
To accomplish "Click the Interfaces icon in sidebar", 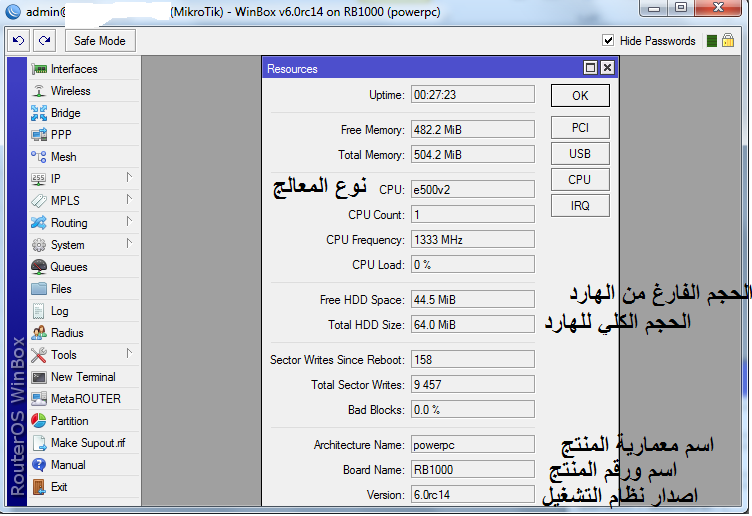I will click(39, 69).
